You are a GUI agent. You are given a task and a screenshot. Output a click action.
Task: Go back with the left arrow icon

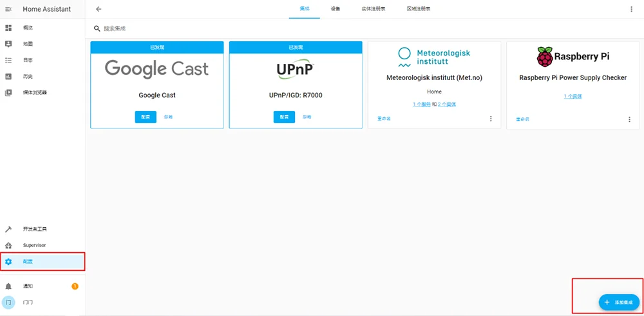pos(99,9)
